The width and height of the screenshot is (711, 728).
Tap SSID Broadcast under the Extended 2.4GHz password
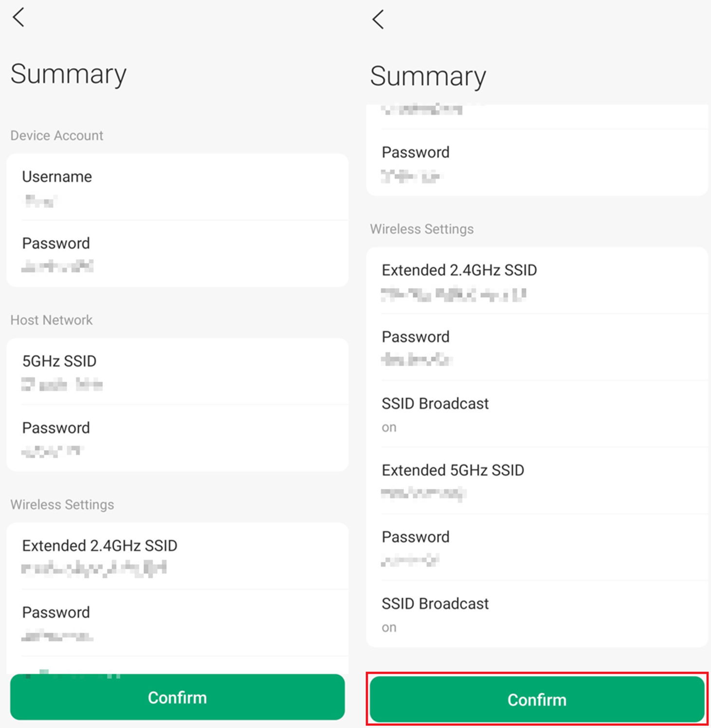(x=537, y=414)
